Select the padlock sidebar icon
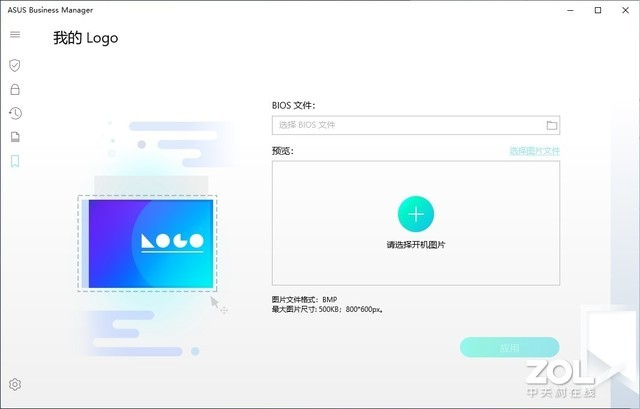The image size is (640, 409). point(15,89)
